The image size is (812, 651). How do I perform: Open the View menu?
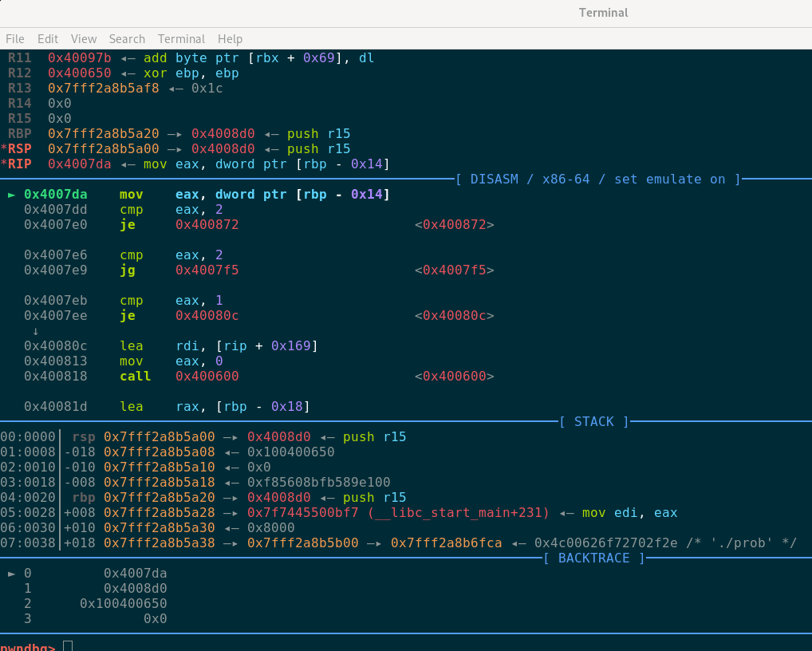pos(84,38)
